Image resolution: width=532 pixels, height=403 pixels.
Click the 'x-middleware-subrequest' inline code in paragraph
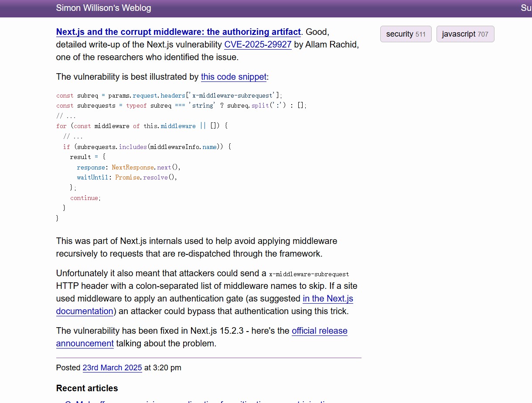point(309,274)
